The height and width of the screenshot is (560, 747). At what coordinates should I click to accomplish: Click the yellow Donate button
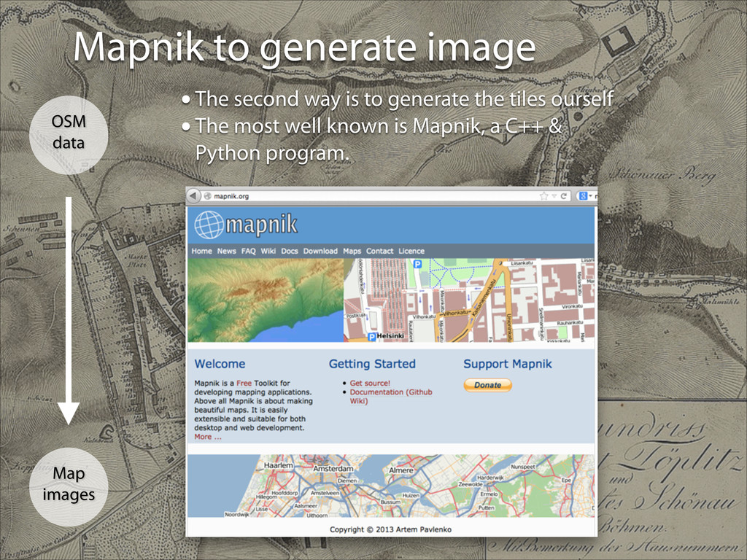click(488, 385)
